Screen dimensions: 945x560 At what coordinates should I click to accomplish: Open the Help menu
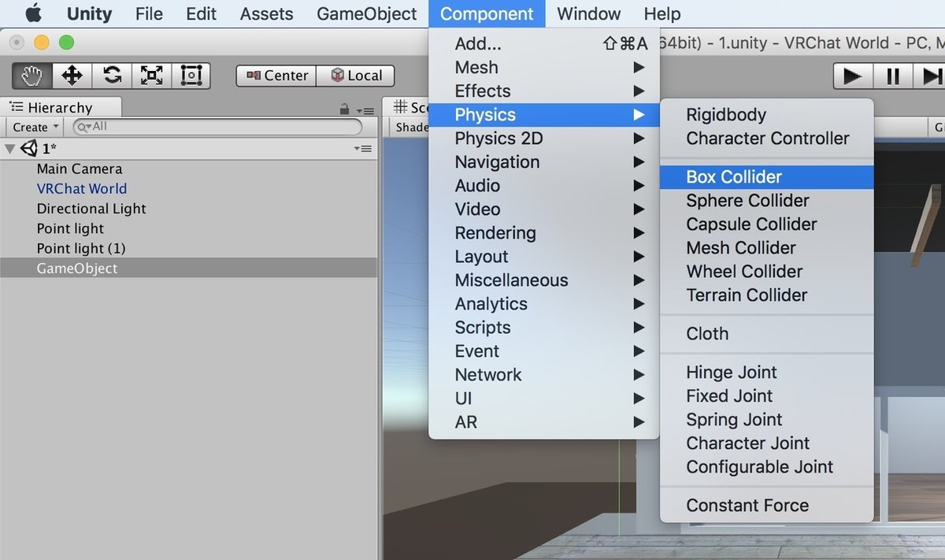coord(662,13)
